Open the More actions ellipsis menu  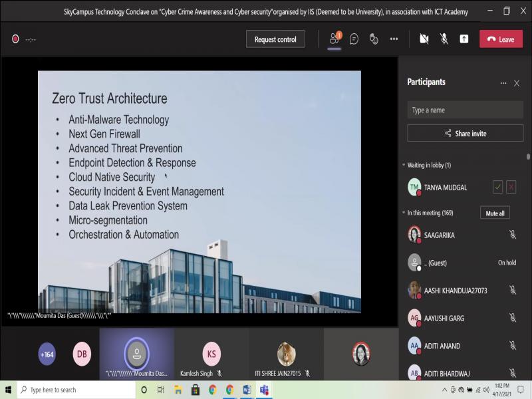(394, 39)
